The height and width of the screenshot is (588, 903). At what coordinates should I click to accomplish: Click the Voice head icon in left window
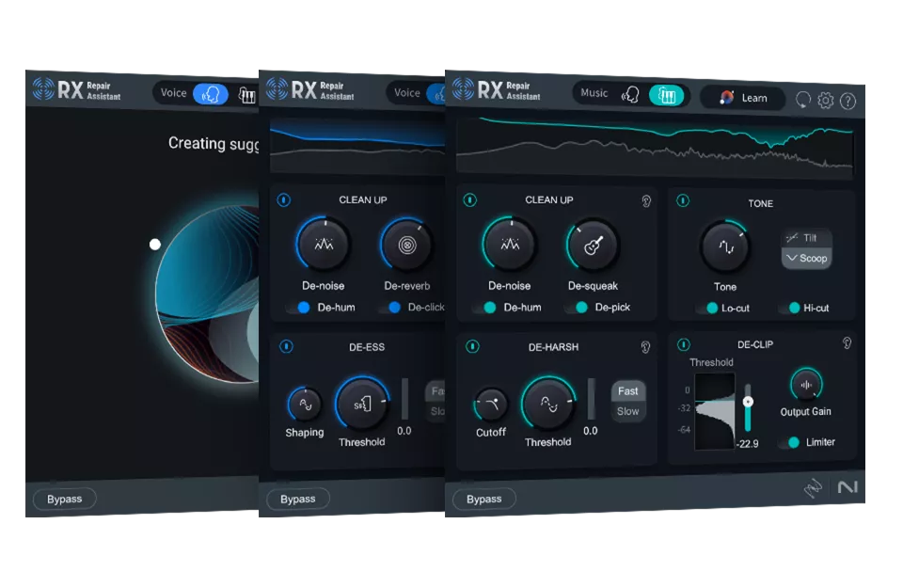[210, 93]
